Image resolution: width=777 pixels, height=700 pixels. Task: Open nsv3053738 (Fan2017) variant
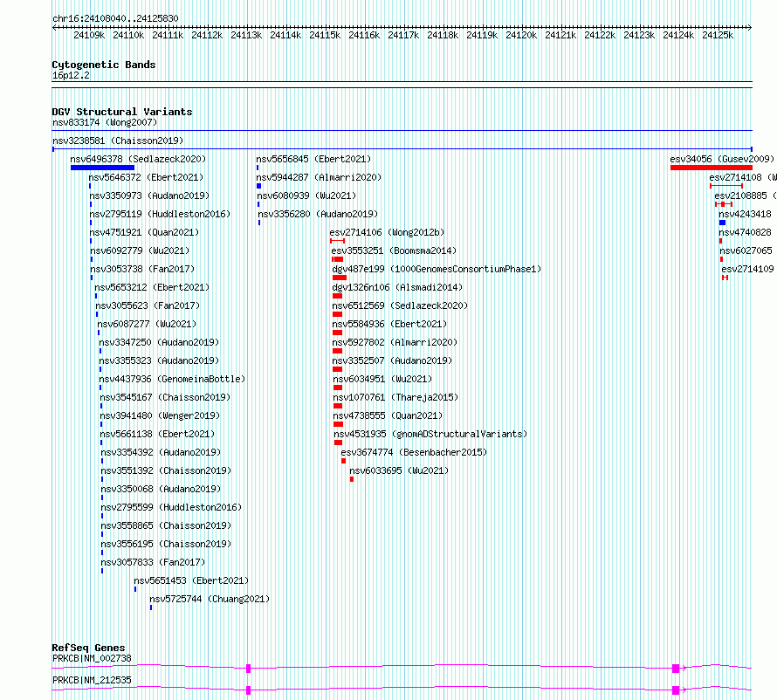point(142,269)
